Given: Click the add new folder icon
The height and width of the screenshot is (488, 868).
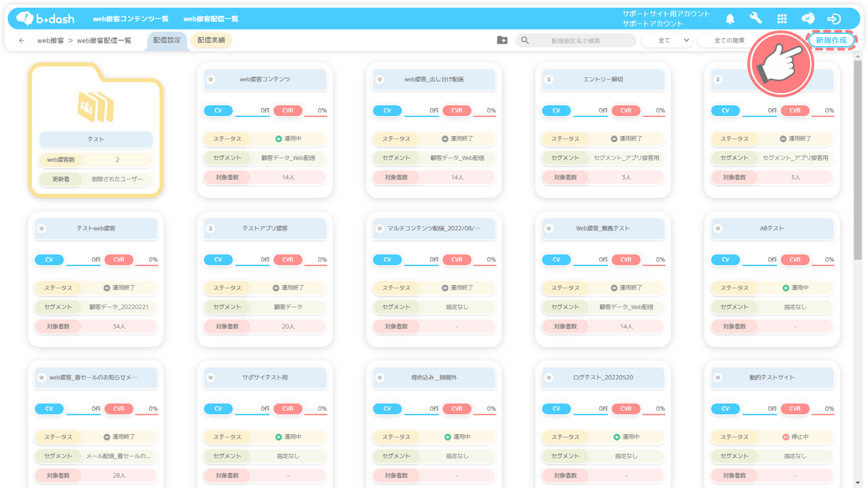Looking at the screenshot, I should [502, 40].
